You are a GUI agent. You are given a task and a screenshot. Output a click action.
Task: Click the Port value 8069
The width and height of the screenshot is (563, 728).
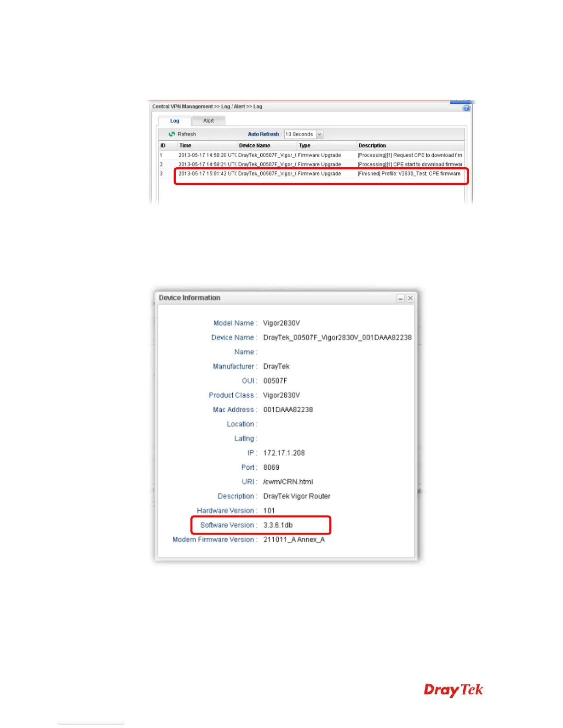tap(271, 467)
